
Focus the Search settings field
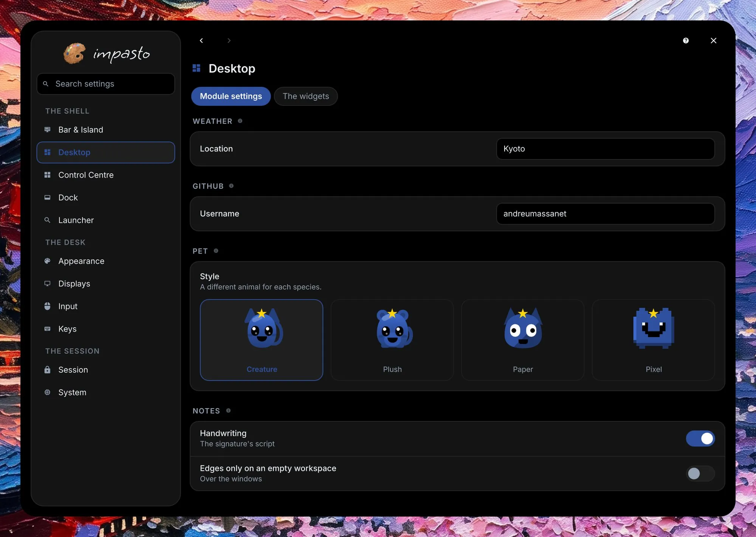point(106,84)
